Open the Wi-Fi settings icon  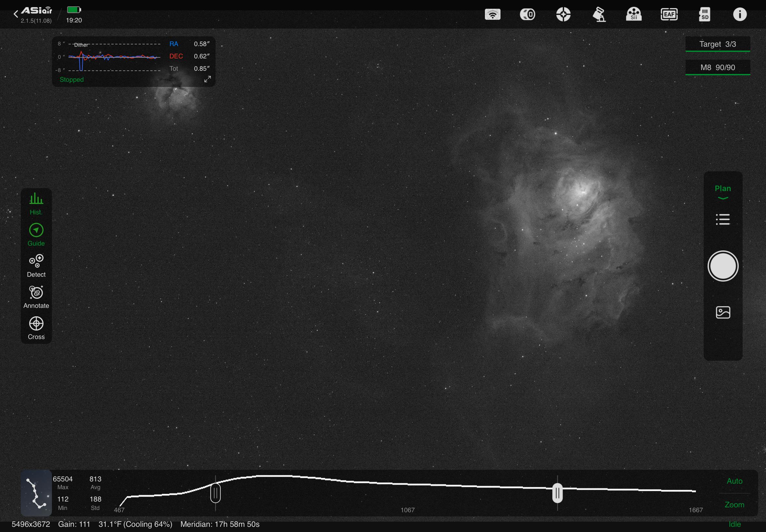pos(492,14)
